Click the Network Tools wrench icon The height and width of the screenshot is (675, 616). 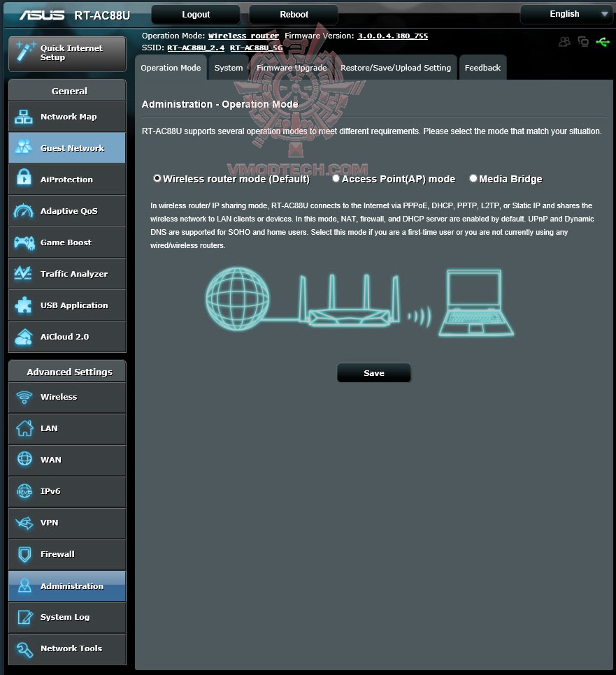point(24,649)
